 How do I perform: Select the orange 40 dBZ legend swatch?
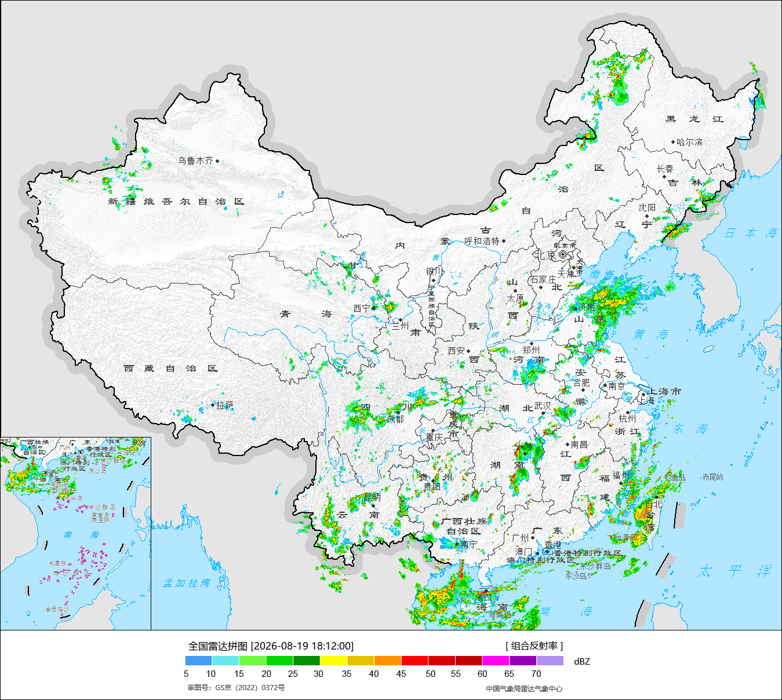(388, 661)
